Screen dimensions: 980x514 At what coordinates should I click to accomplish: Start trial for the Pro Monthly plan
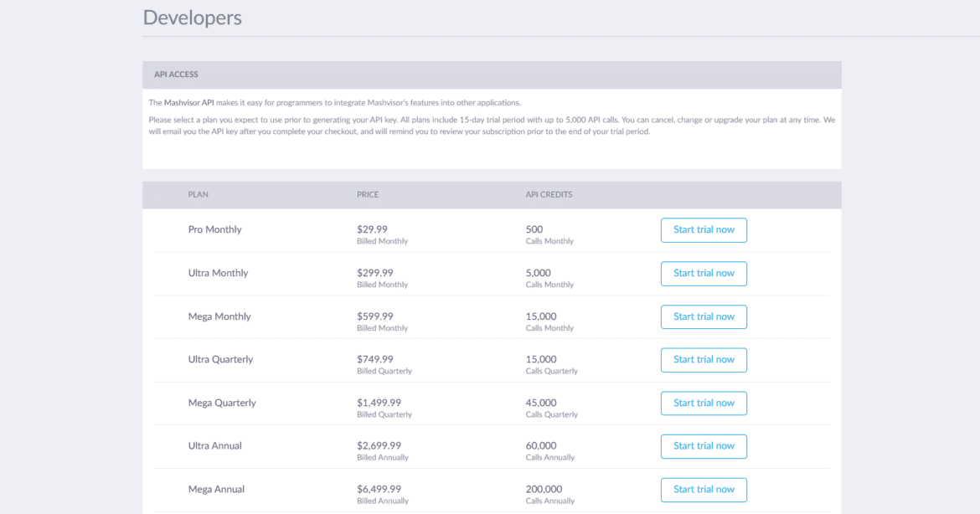coord(704,229)
